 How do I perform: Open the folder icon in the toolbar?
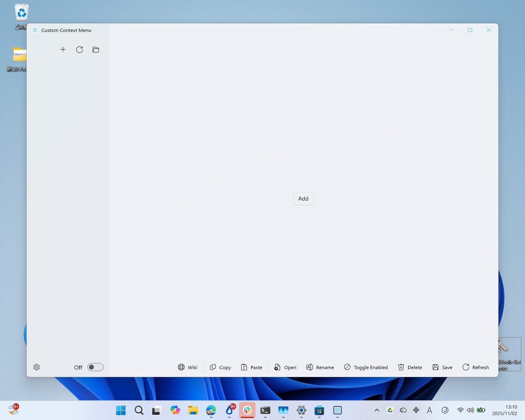pos(96,49)
